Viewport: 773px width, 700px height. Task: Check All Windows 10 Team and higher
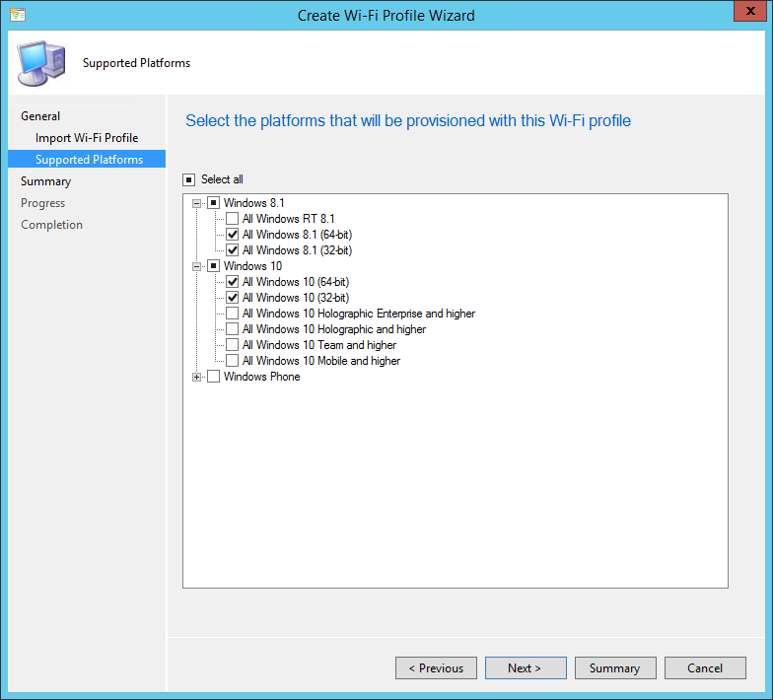[233, 345]
